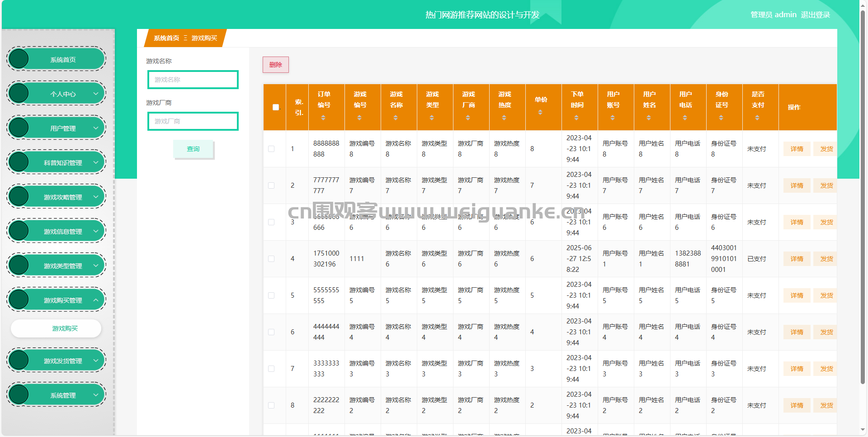The image size is (868, 437).
Task: Select the 游戏购买 submenu item
Action: click(56, 328)
